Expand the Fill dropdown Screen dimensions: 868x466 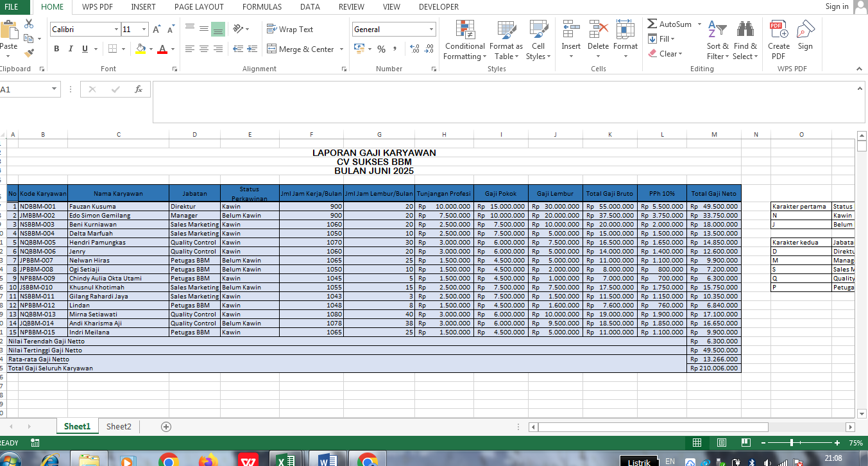click(672, 39)
